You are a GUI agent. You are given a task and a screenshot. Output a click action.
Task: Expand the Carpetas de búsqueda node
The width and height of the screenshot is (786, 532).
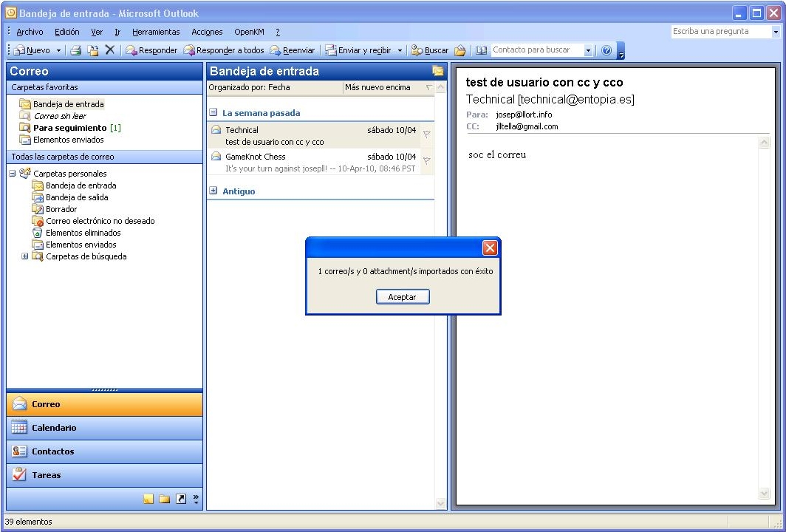tap(24, 256)
